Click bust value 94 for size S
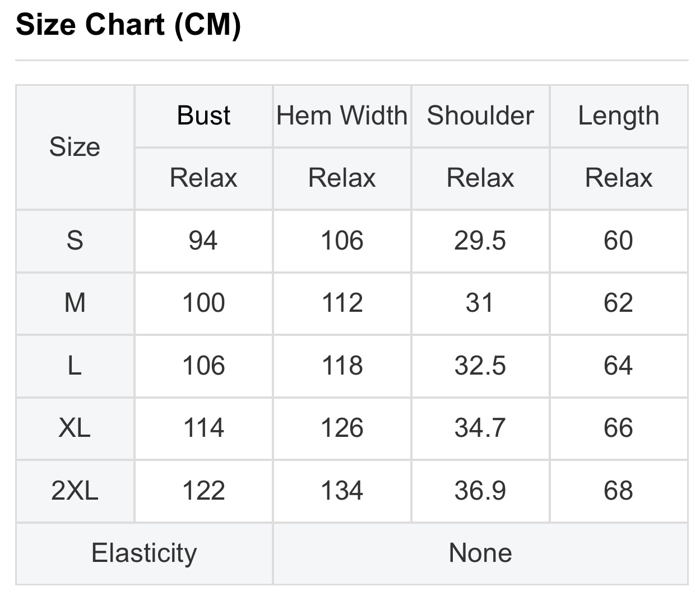 203,241
